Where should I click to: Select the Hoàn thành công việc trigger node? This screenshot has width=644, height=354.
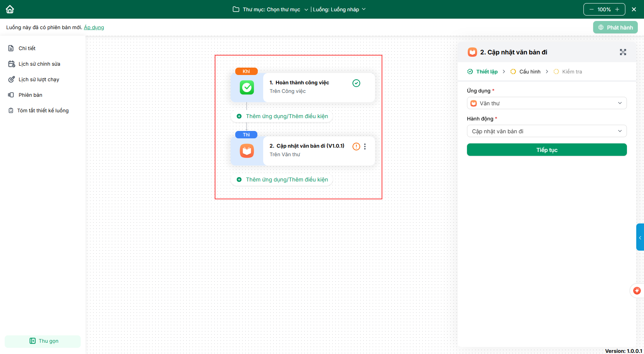click(x=303, y=87)
